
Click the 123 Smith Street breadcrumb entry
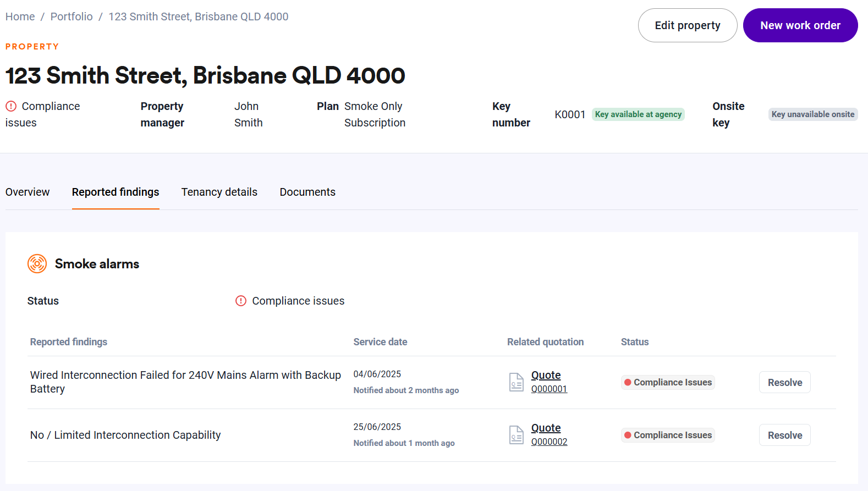coord(199,16)
